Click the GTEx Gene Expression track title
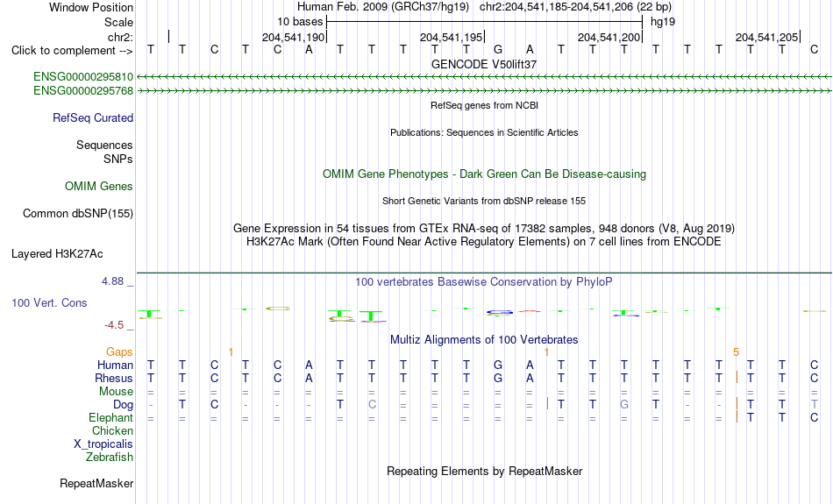Screen dimensions: 833x504 [x=484, y=229]
